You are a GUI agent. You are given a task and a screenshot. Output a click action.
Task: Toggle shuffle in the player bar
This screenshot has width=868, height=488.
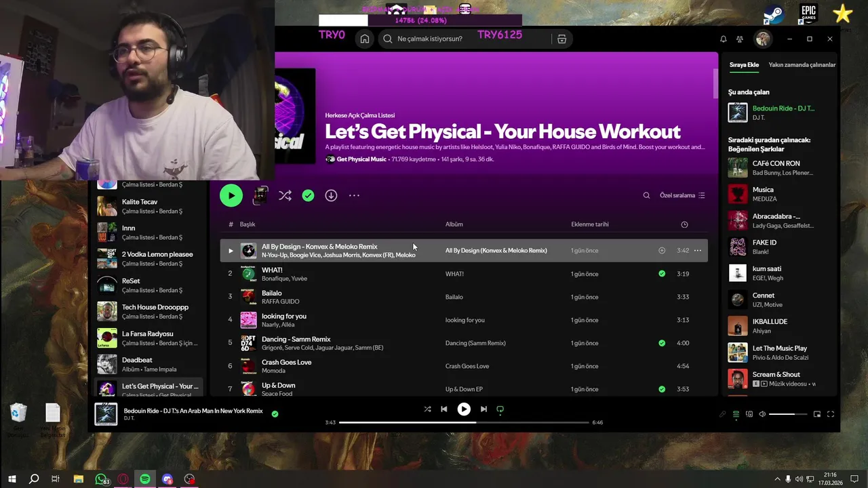click(x=427, y=409)
